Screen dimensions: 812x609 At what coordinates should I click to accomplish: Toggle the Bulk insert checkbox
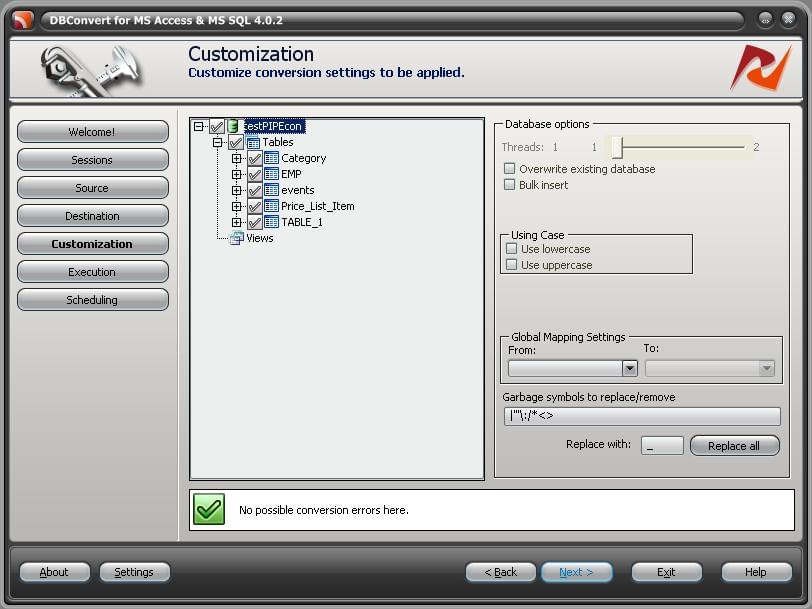(x=510, y=185)
